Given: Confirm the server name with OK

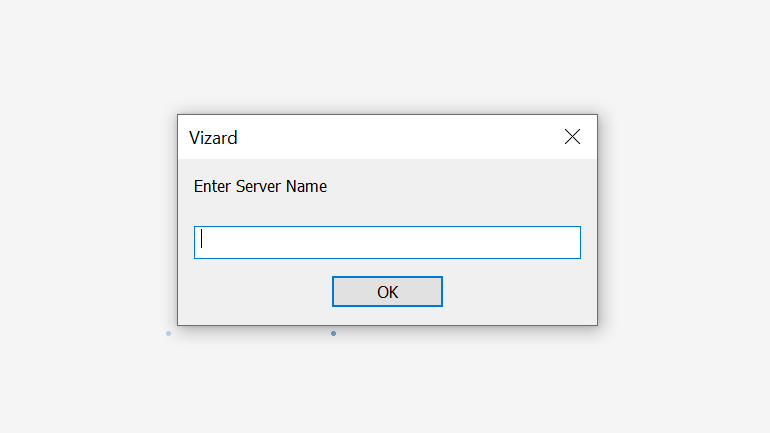Looking at the screenshot, I should point(387,292).
